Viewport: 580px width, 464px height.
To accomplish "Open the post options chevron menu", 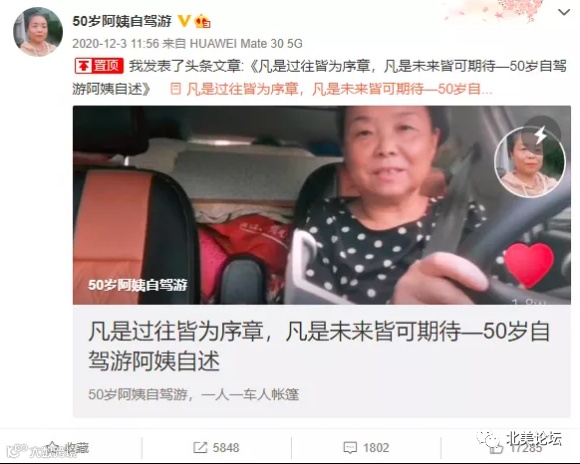I will coord(563,12).
